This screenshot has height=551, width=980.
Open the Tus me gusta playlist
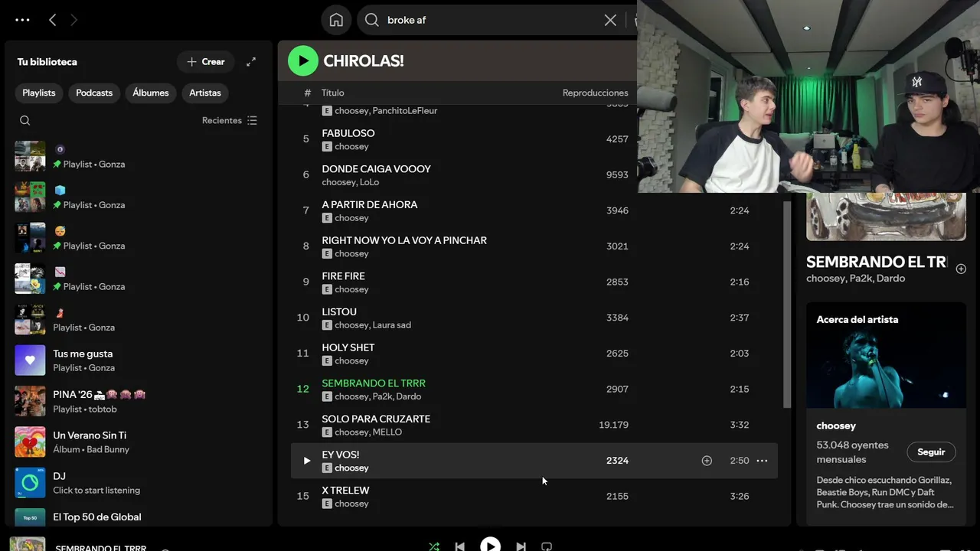pos(138,360)
